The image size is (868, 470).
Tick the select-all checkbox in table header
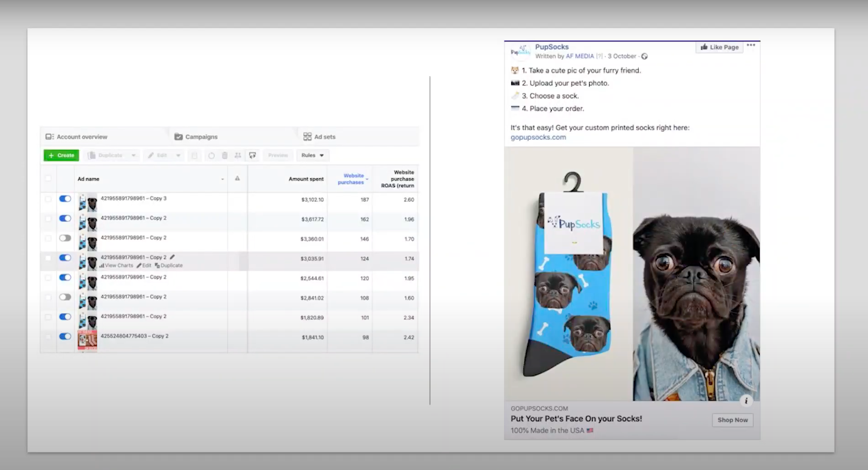tap(48, 179)
